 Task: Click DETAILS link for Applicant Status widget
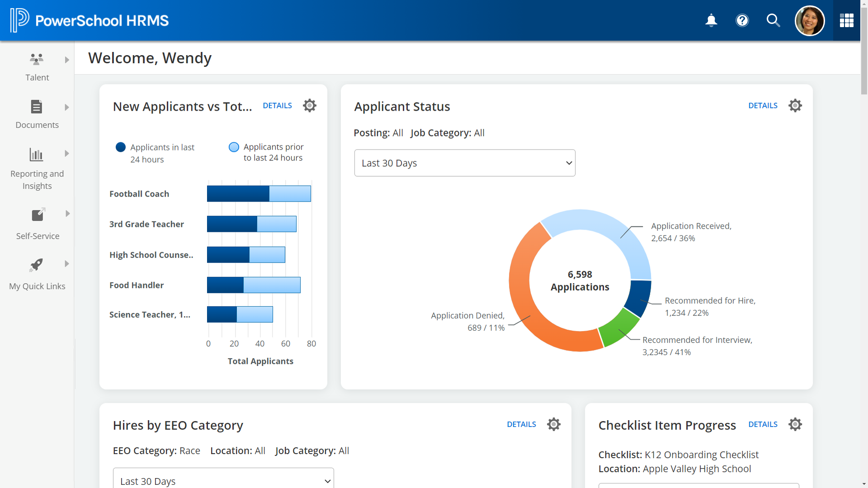(763, 105)
